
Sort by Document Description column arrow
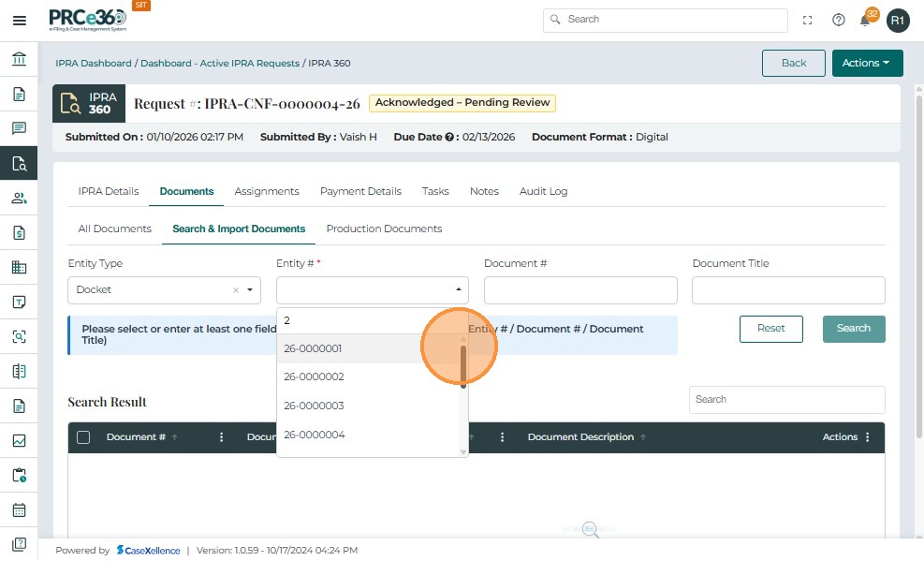click(x=643, y=437)
